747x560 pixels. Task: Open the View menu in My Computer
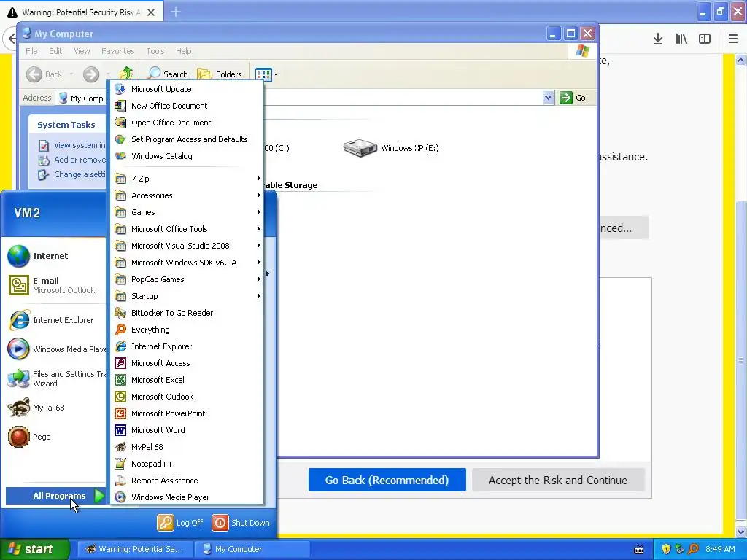click(82, 51)
